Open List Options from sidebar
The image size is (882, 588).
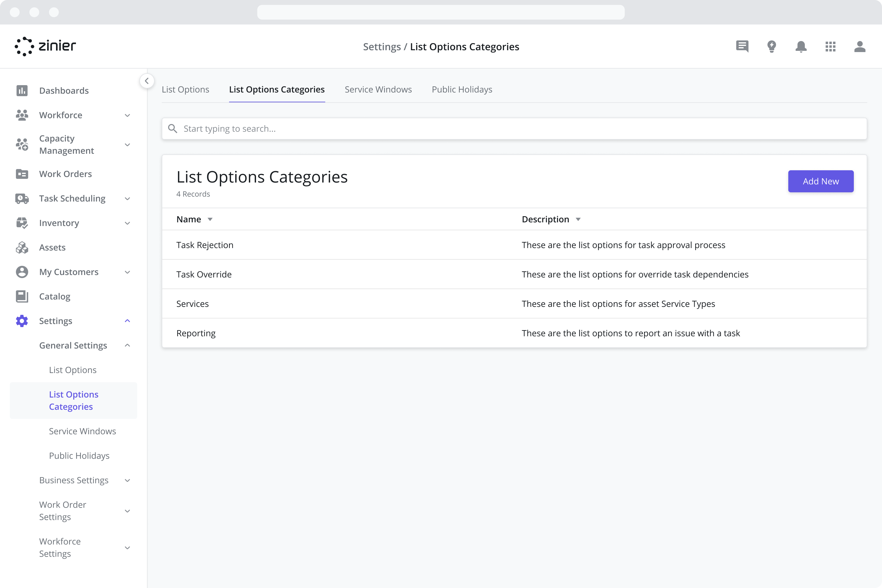(73, 370)
